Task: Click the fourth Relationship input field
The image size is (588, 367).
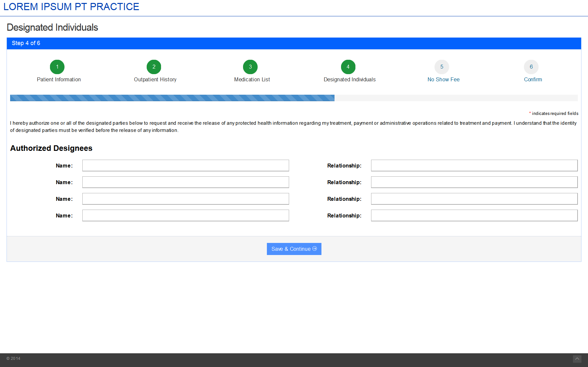Action: 474,215
